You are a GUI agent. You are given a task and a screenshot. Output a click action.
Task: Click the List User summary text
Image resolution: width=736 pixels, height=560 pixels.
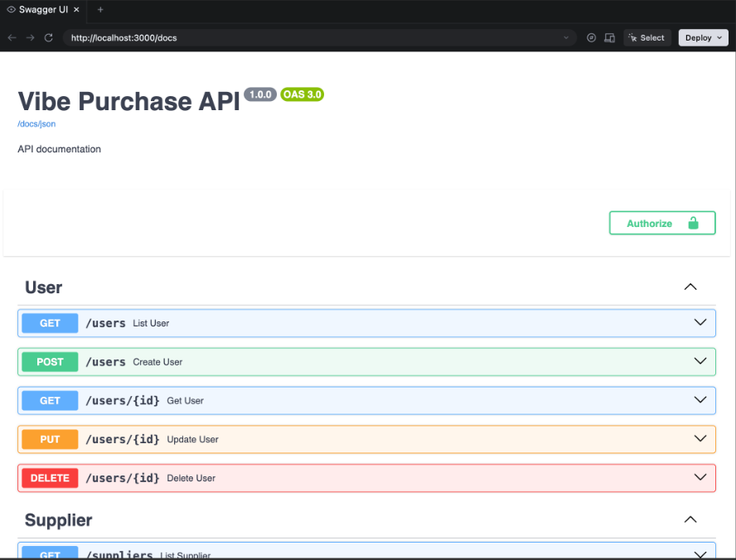(x=151, y=323)
